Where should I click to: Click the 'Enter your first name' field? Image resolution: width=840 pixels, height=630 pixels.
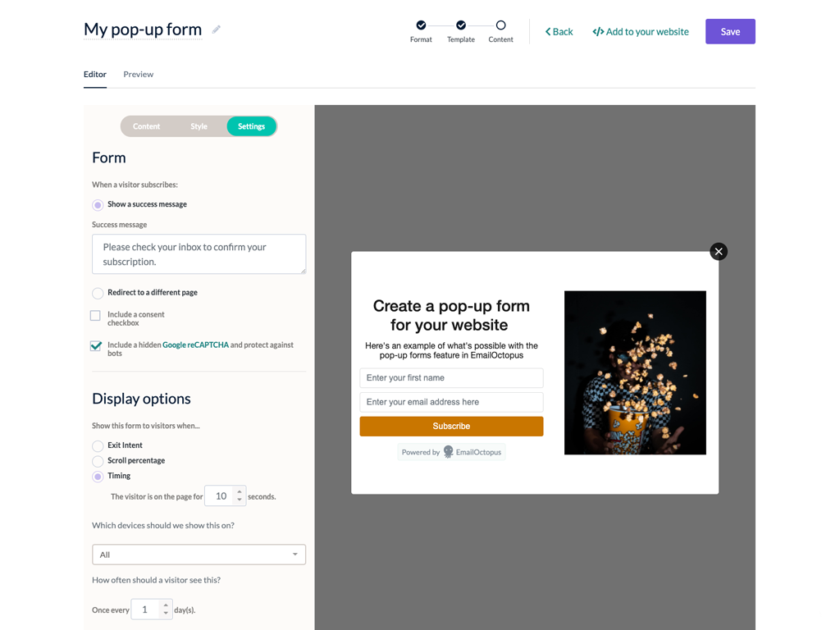(451, 377)
